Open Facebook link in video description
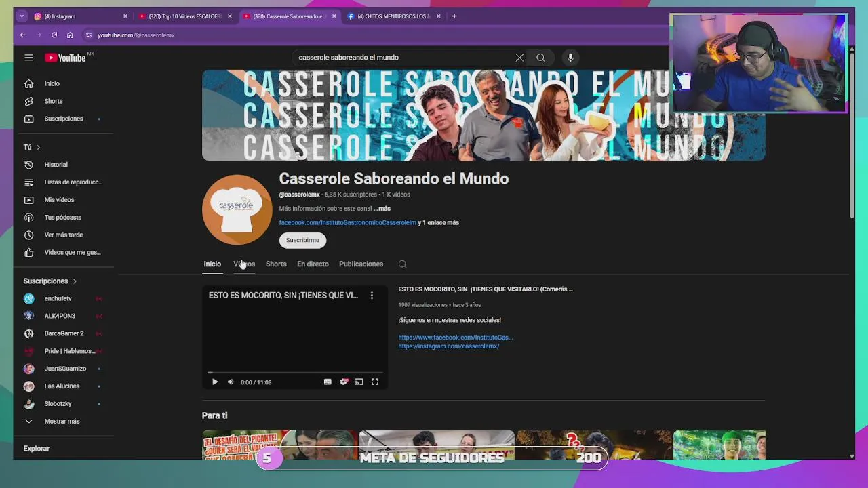This screenshot has width=868, height=488. pos(456,338)
